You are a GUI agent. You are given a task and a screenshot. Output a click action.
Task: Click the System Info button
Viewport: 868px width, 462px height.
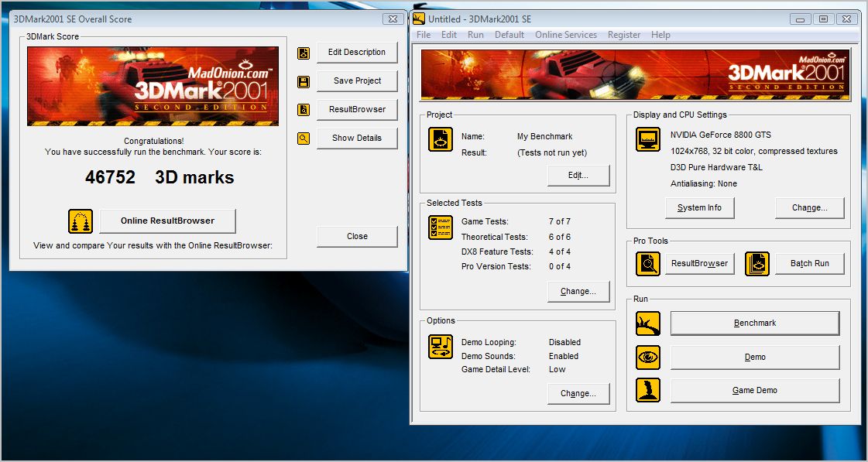click(700, 208)
